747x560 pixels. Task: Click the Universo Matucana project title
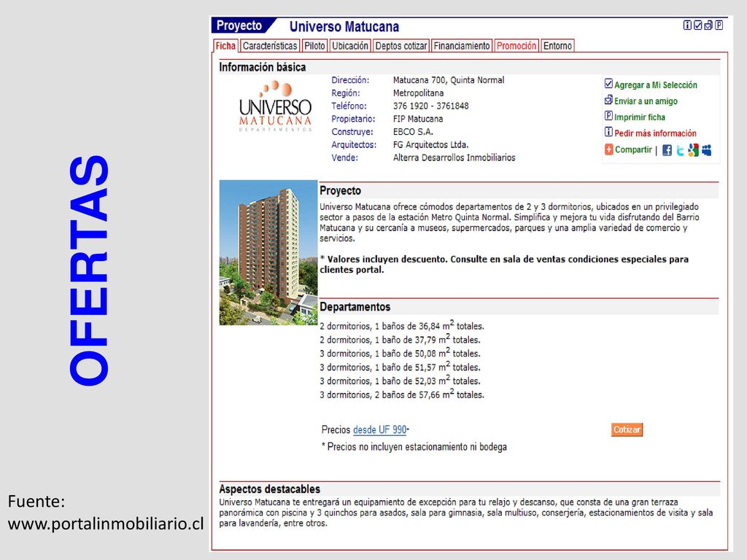pos(344,27)
